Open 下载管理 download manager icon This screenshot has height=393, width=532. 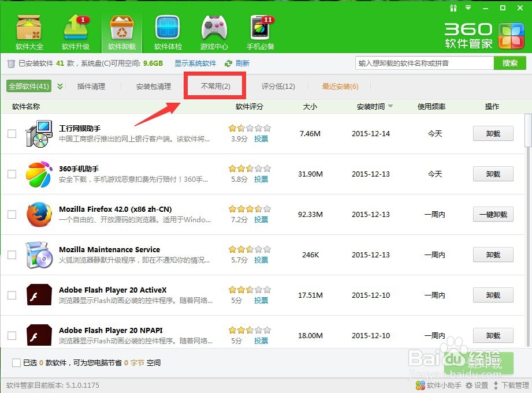point(496,385)
